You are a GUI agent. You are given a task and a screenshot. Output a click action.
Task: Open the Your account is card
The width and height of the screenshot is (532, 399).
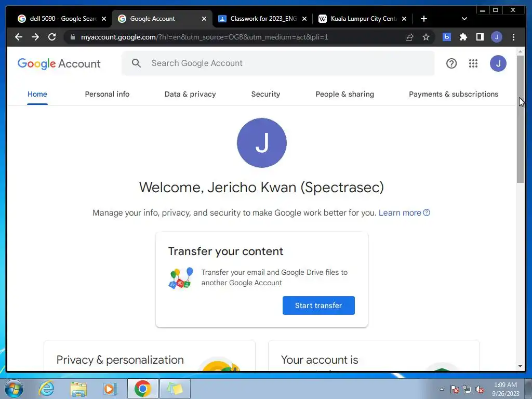click(374, 355)
